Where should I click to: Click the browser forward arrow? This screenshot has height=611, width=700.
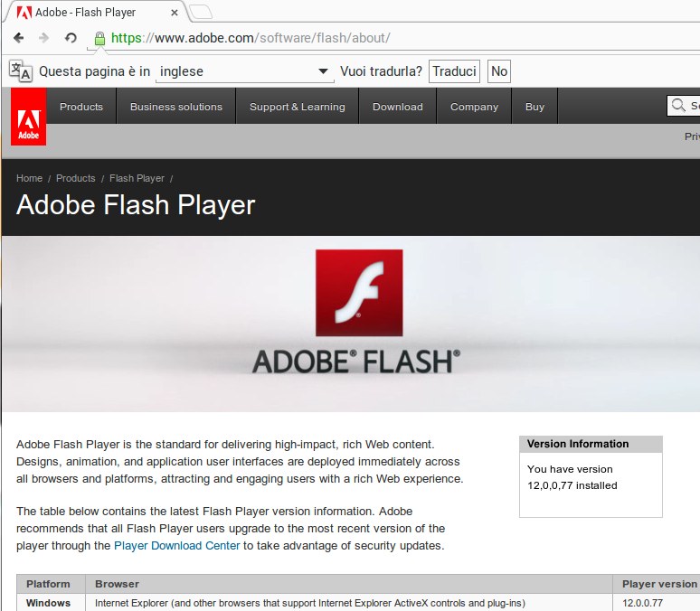pos(43,38)
